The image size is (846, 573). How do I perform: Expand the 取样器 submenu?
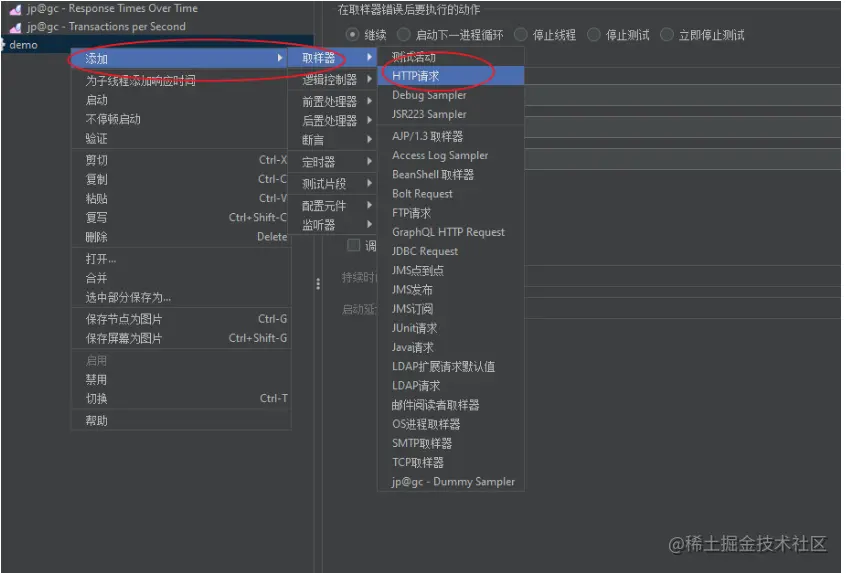(332, 57)
